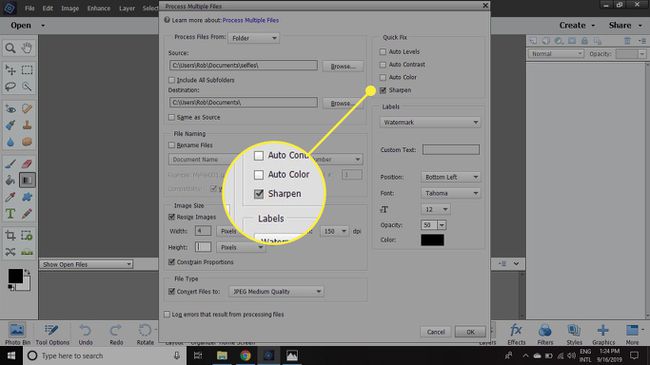Click the OK button

coord(470,332)
